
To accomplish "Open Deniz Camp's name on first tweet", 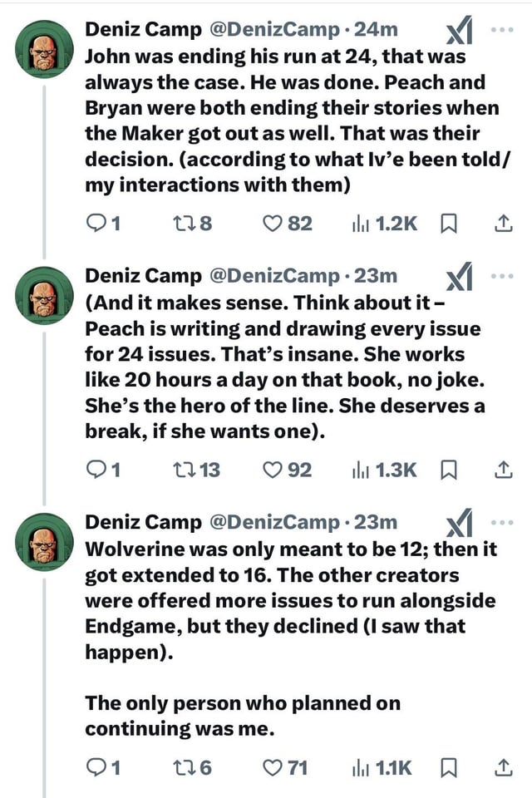I will (x=144, y=30).
